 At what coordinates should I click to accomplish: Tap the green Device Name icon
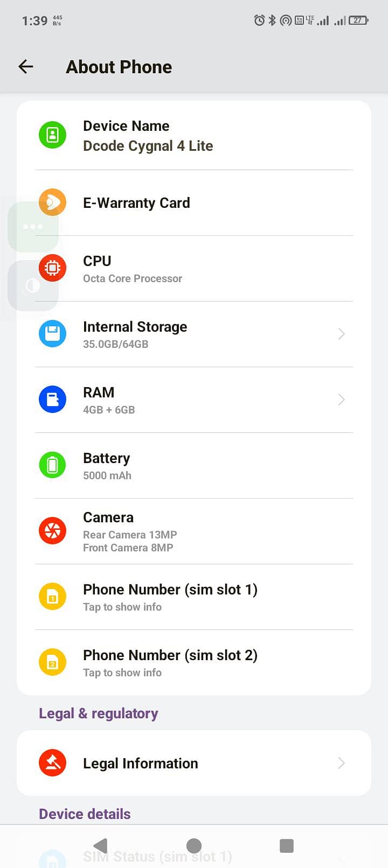pyautogui.click(x=52, y=135)
